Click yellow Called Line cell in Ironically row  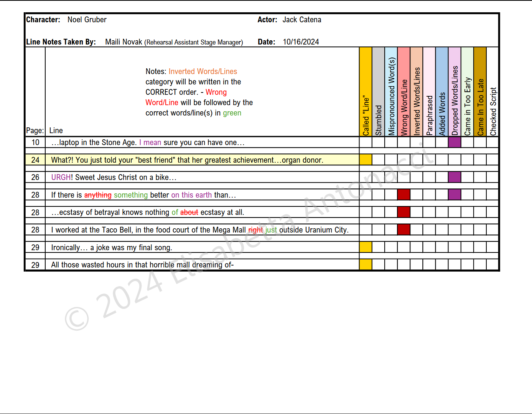click(366, 247)
